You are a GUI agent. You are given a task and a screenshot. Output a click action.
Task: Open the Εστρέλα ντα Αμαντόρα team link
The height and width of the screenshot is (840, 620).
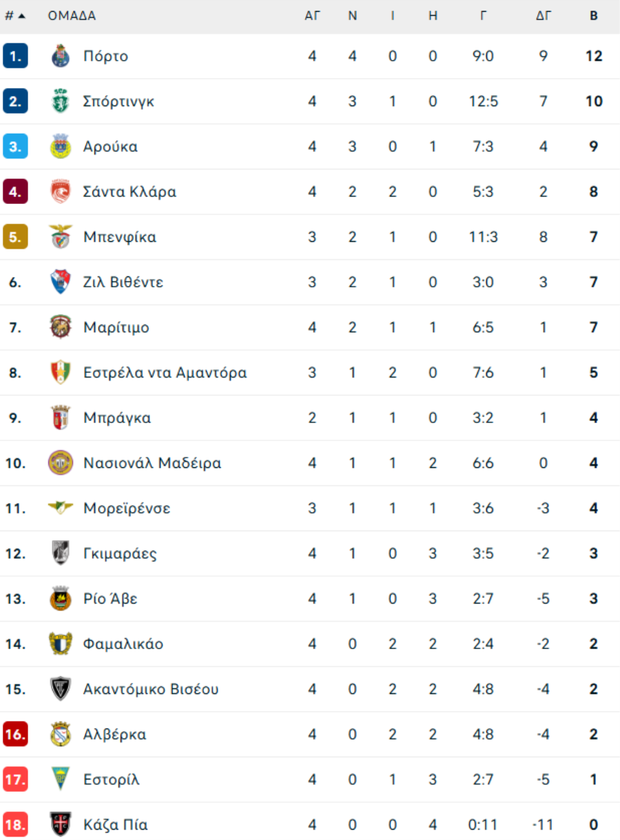[x=165, y=373]
